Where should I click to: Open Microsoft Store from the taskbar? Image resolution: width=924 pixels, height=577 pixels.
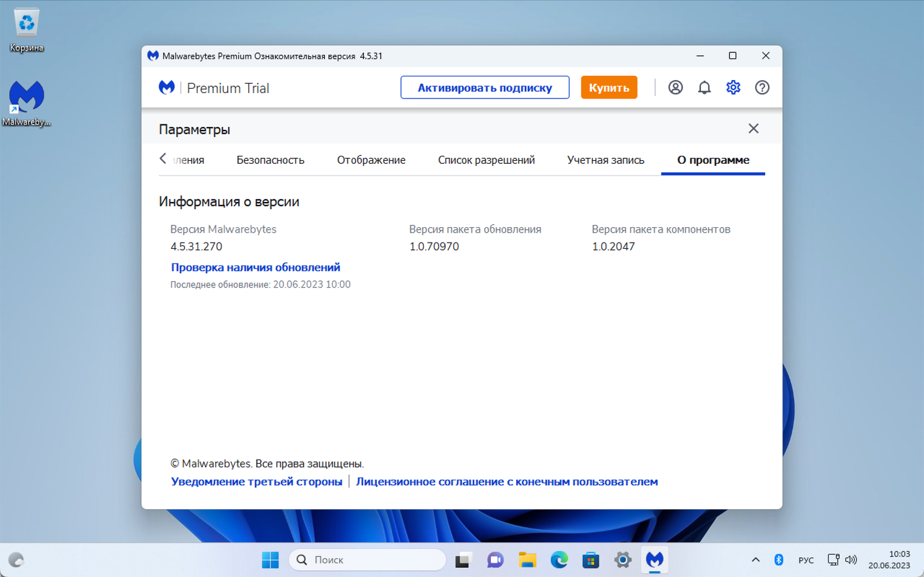point(591,560)
